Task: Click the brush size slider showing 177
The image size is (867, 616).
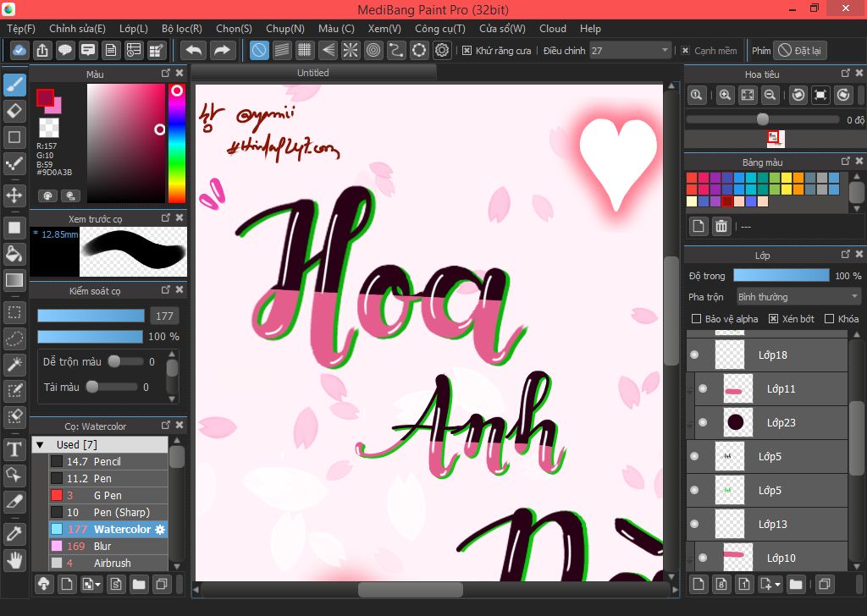Action: 91,316
